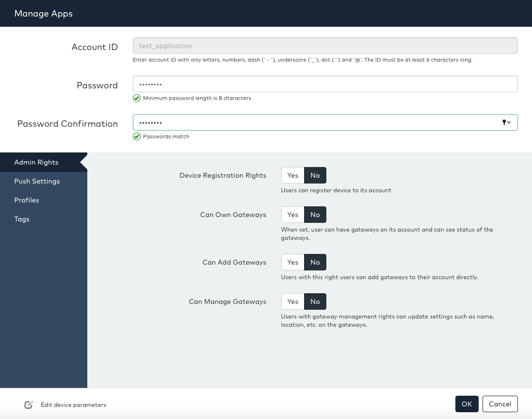The height and width of the screenshot is (419, 532).
Task: Click 'Minimum password length is 8 characters' text
Action: tap(197, 98)
